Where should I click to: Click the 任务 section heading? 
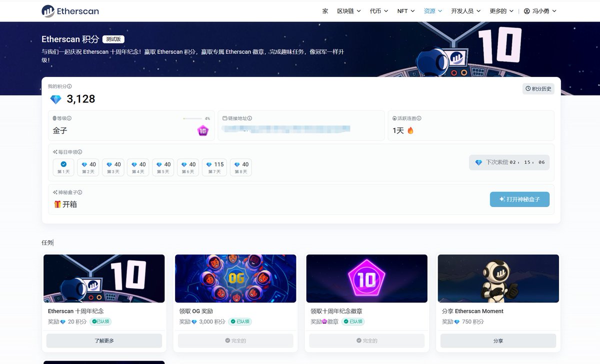[47, 242]
